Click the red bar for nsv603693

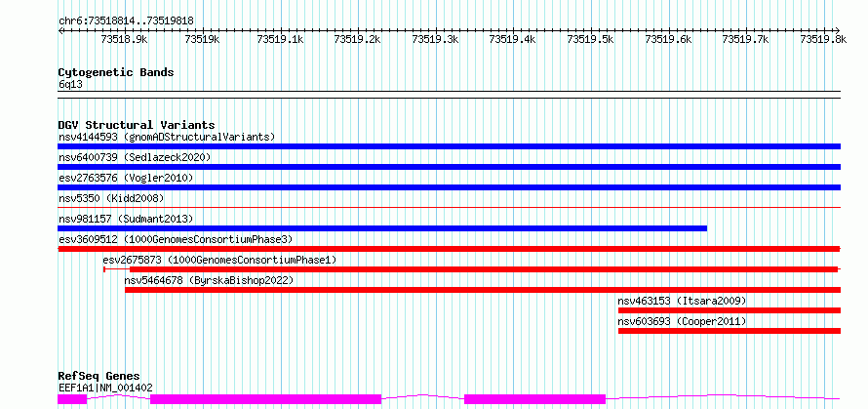click(730, 331)
